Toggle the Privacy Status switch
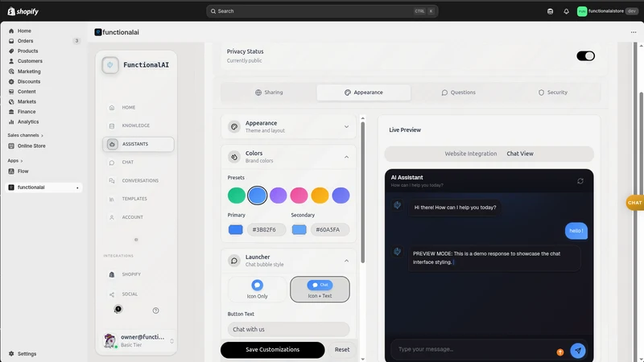The height and width of the screenshot is (362, 644). [585, 56]
